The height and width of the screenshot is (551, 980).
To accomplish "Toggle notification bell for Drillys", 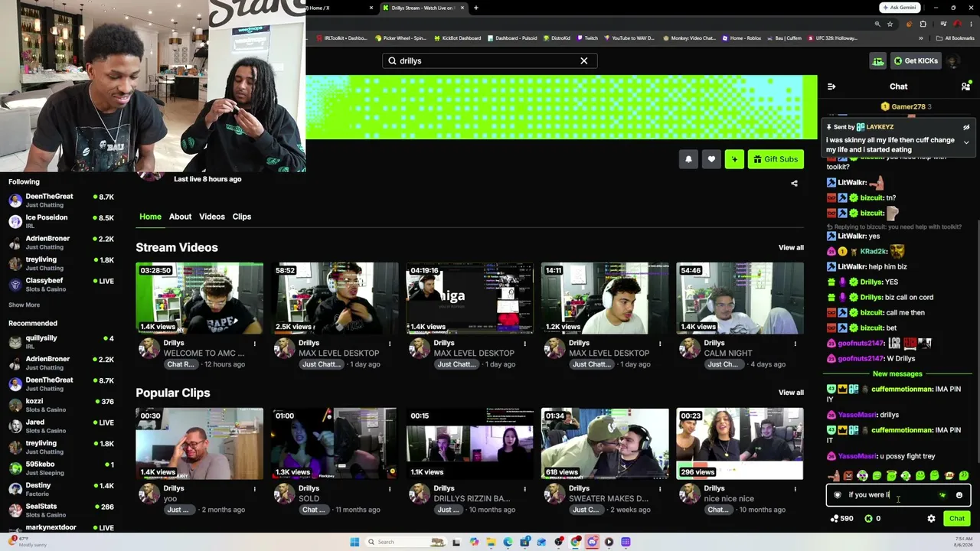I will click(x=688, y=159).
